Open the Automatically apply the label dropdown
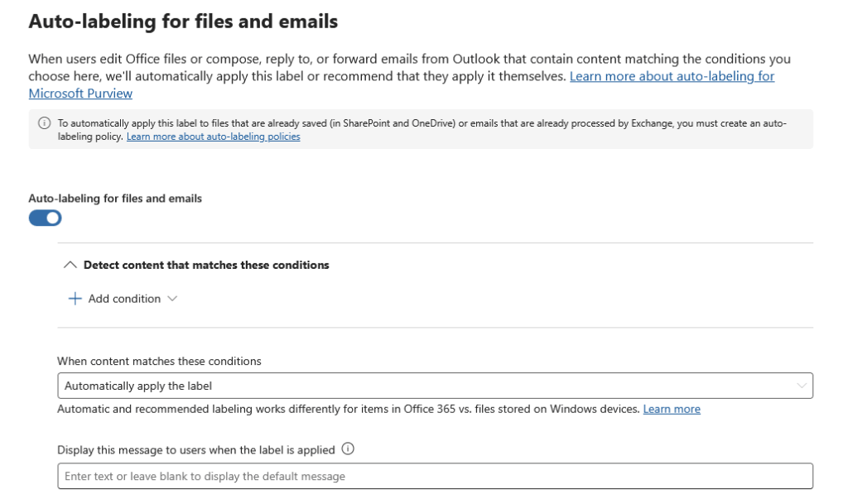This screenshot has width=848, height=504. coord(435,386)
